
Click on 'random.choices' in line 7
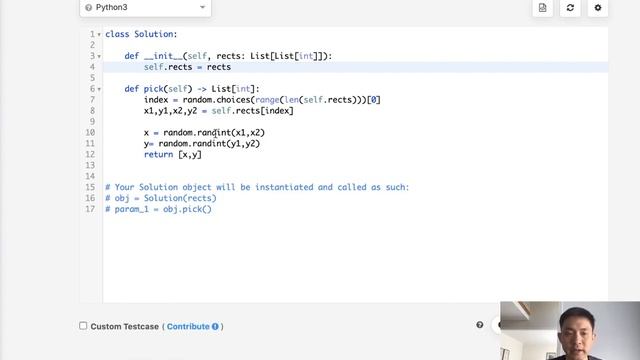(216, 100)
